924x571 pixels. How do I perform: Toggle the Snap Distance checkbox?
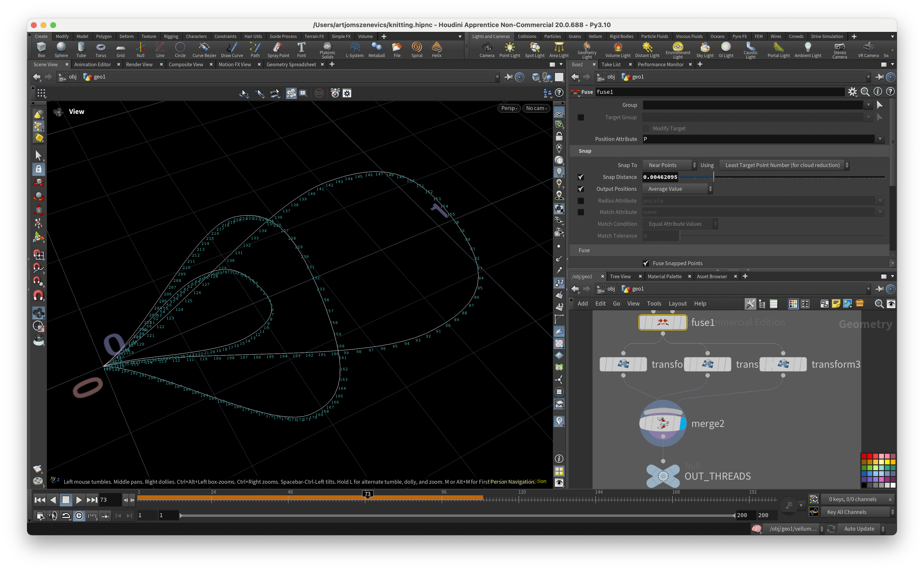point(580,177)
